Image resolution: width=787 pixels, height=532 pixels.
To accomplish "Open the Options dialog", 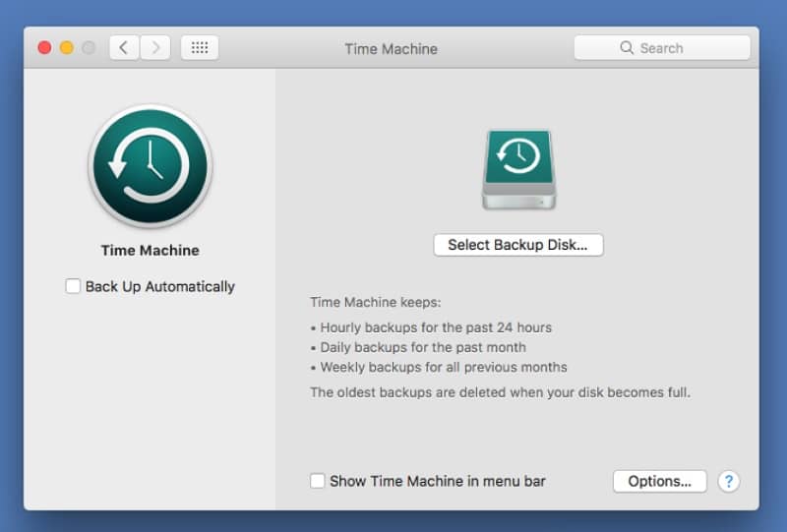I will coord(659,481).
